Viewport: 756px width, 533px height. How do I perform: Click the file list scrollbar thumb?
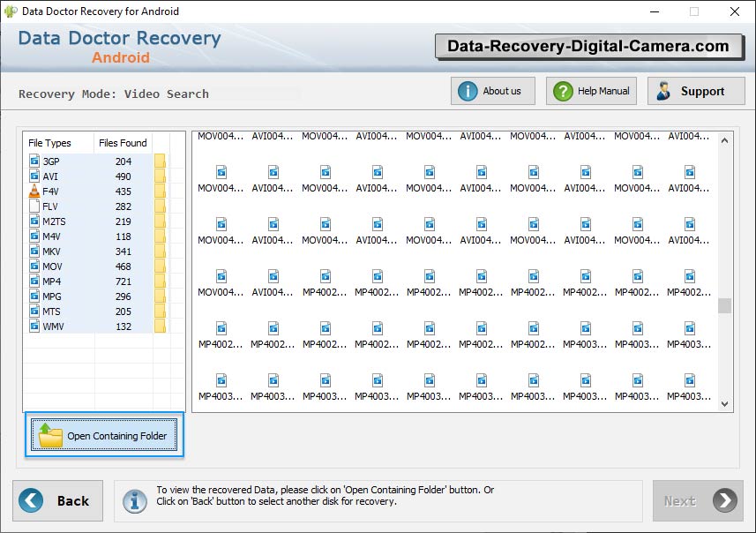(x=724, y=306)
